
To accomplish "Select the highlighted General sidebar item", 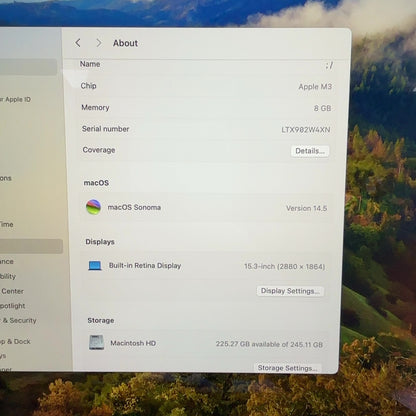I will [x=31, y=246].
